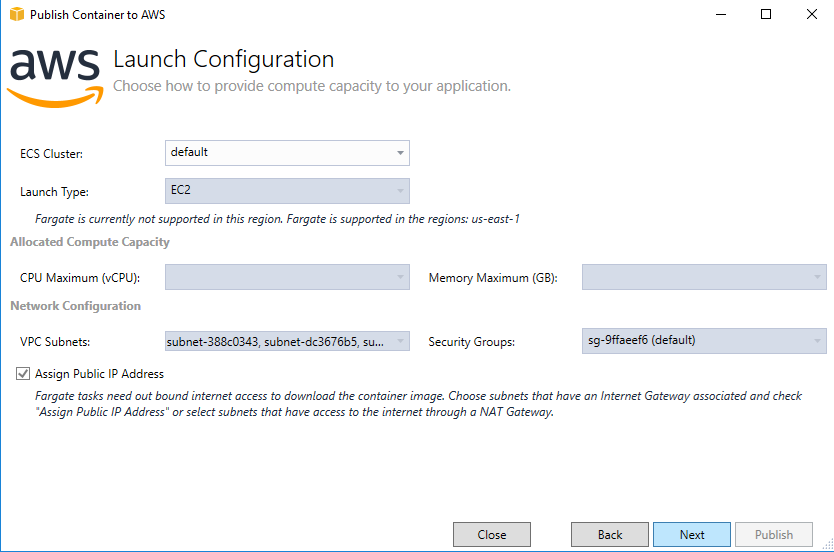The width and height of the screenshot is (834, 552).
Task: Click the Memory Maximum (GB) label
Action: (x=493, y=278)
